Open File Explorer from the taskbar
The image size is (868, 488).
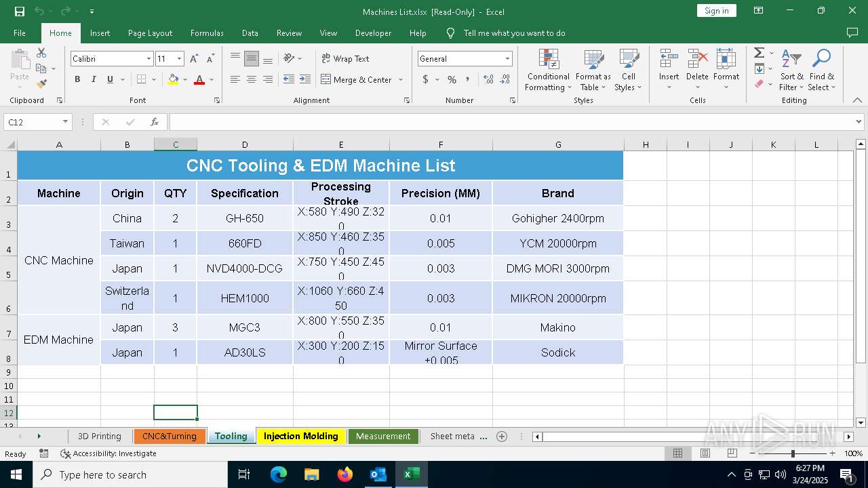point(312,474)
